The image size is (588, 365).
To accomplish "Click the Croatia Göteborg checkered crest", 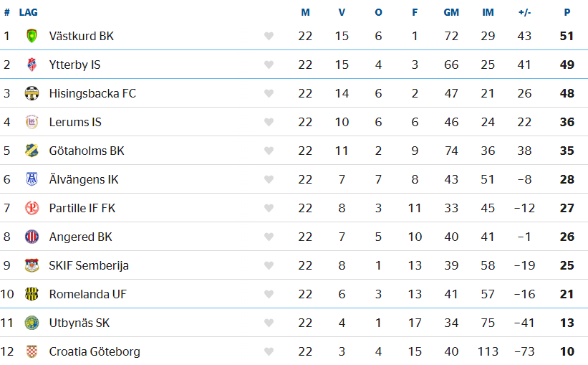I will 32,351.
